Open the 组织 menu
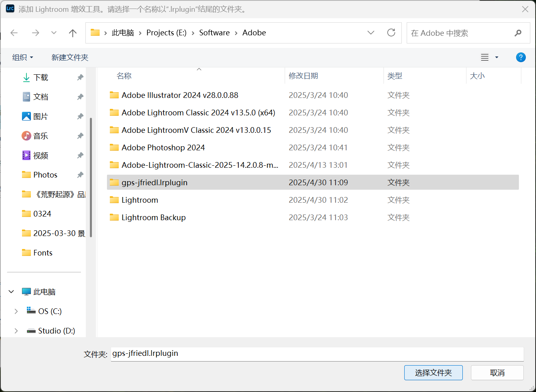 (x=22, y=57)
